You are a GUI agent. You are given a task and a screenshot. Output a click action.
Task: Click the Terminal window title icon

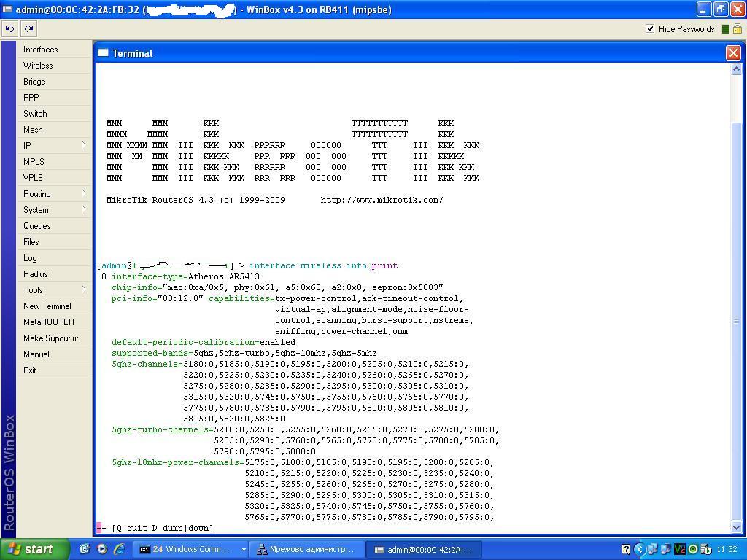[103, 53]
